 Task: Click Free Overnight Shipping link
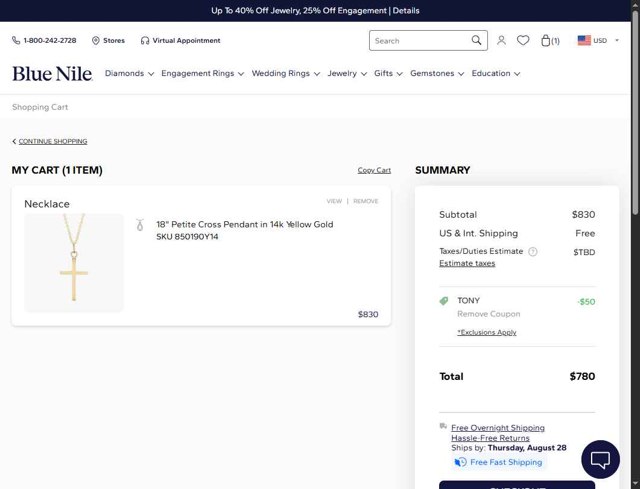pyautogui.click(x=498, y=428)
